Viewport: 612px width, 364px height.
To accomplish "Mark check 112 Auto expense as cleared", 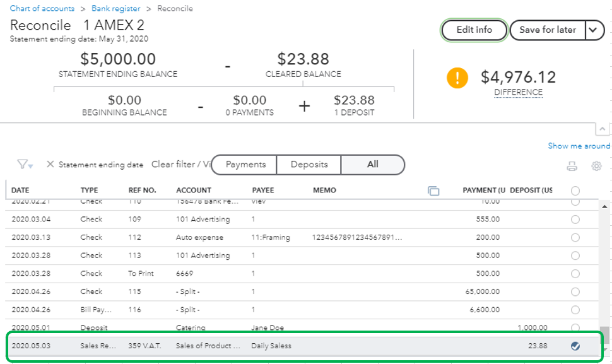I will point(575,238).
